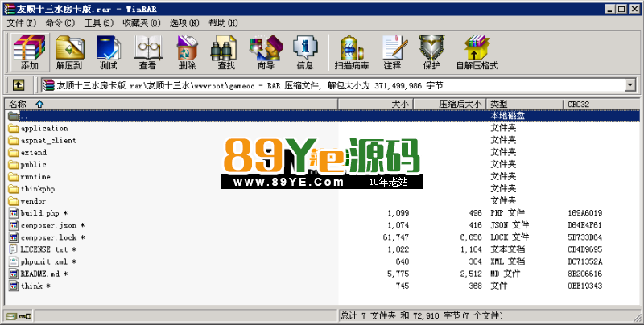Sort by Type (类型) column header
The width and height of the screenshot is (644, 325).
point(525,105)
